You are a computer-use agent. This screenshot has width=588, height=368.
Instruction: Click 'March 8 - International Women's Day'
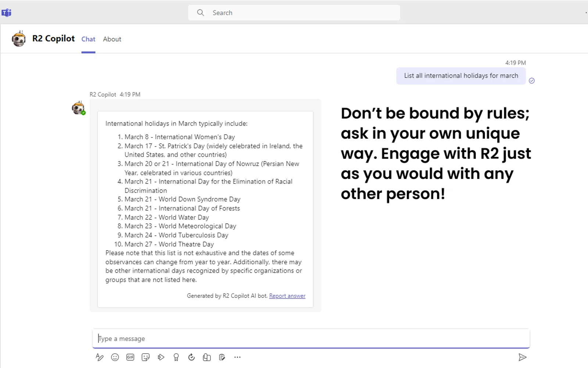pos(180,137)
